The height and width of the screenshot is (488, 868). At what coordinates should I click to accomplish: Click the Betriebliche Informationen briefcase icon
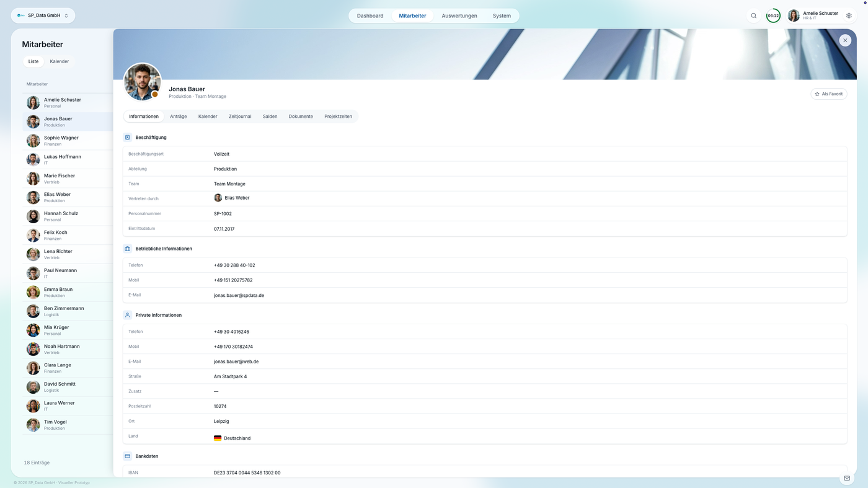128,249
